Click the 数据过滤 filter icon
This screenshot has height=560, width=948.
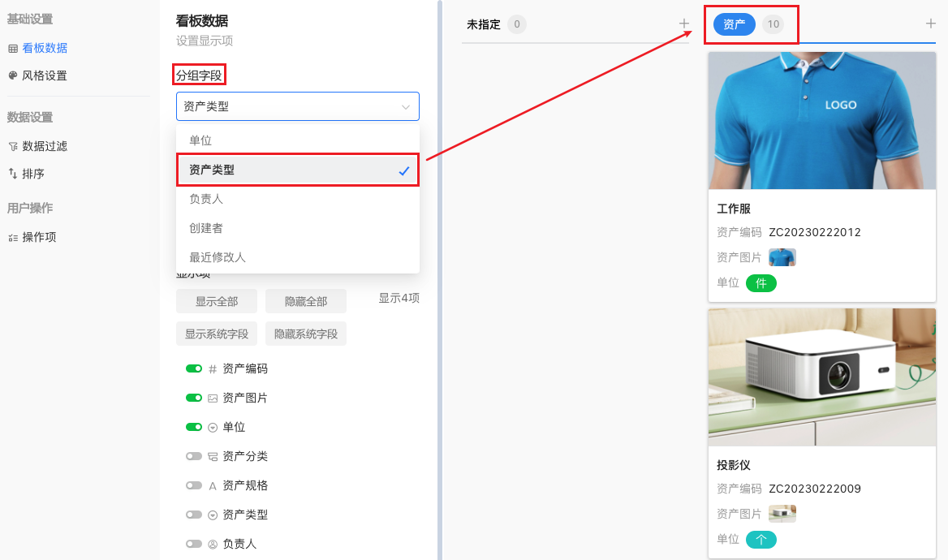point(12,147)
